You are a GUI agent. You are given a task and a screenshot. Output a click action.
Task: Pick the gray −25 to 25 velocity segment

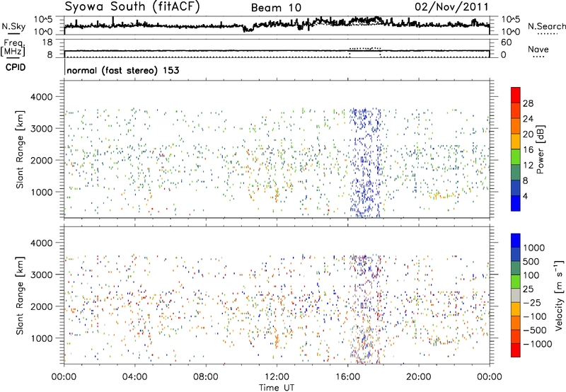(x=516, y=295)
